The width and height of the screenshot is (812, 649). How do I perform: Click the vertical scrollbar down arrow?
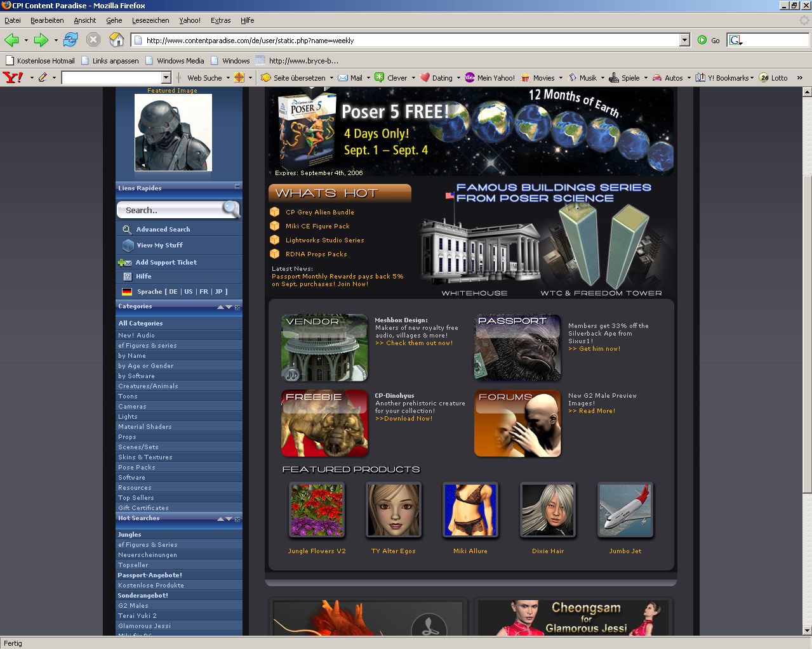coord(807,631)
